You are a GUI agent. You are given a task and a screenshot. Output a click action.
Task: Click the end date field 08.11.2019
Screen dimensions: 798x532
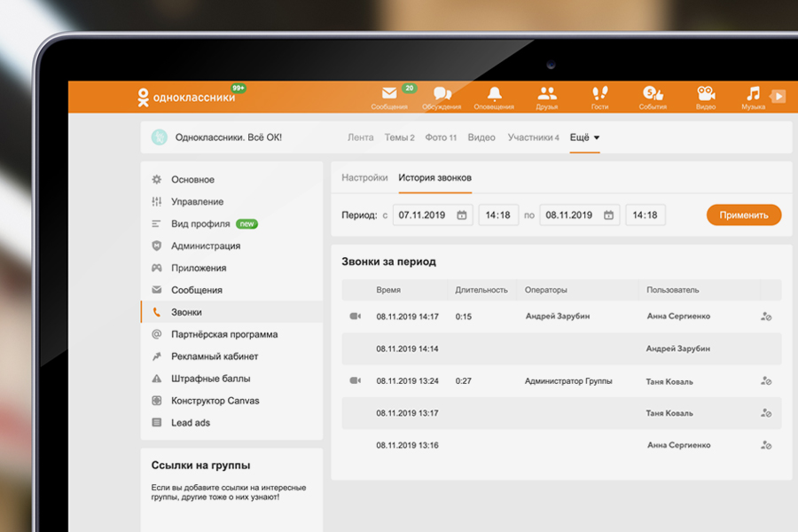point(579,215)
